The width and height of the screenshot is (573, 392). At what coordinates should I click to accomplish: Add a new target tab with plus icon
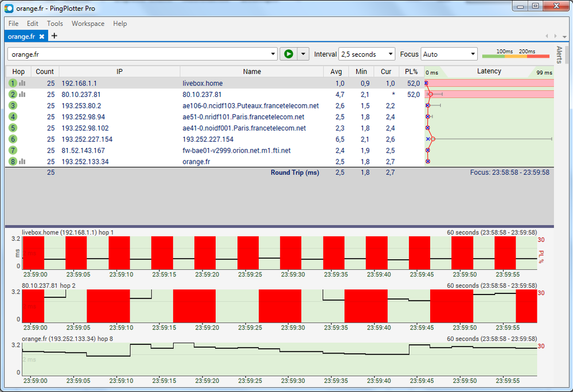coord(54,36)
